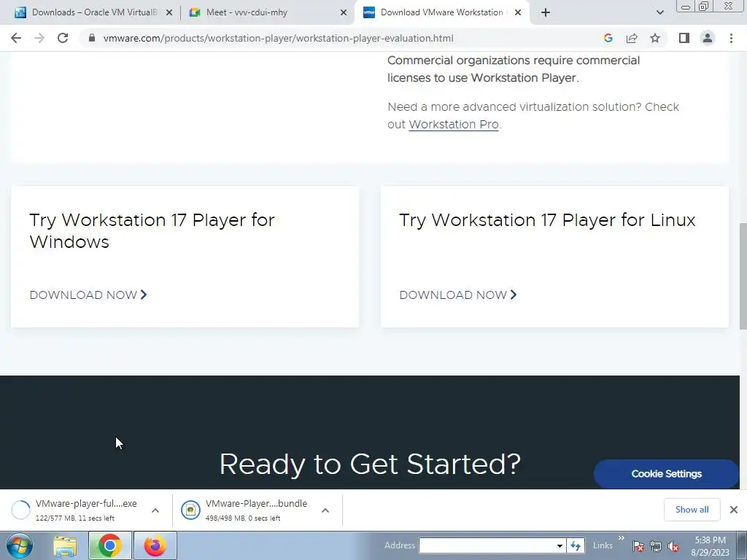Screen dimensions: 747x560
Task: Click the taskbar address Go button
Action: pos(576,545)
